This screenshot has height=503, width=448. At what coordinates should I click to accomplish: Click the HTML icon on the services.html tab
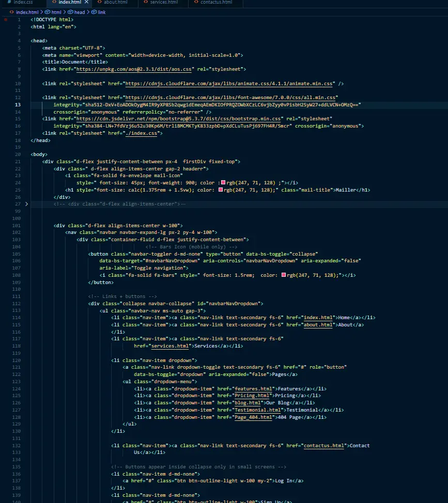coord(146,3)
